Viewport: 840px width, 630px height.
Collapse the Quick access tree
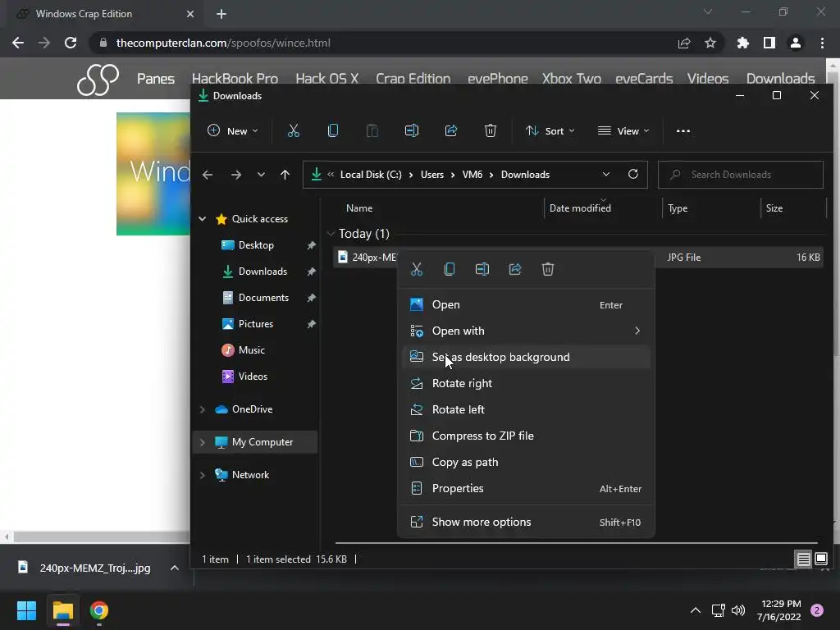pyautogui.click(x=203, y=218)
